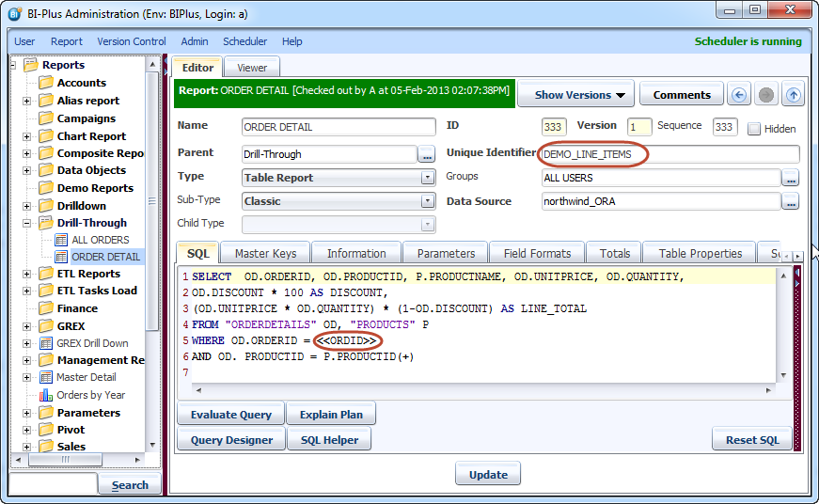Expand the ETL Reports tree node
The width and height of the screenshot is (819, 504).
pyautogui.click(x=26, y=274)
